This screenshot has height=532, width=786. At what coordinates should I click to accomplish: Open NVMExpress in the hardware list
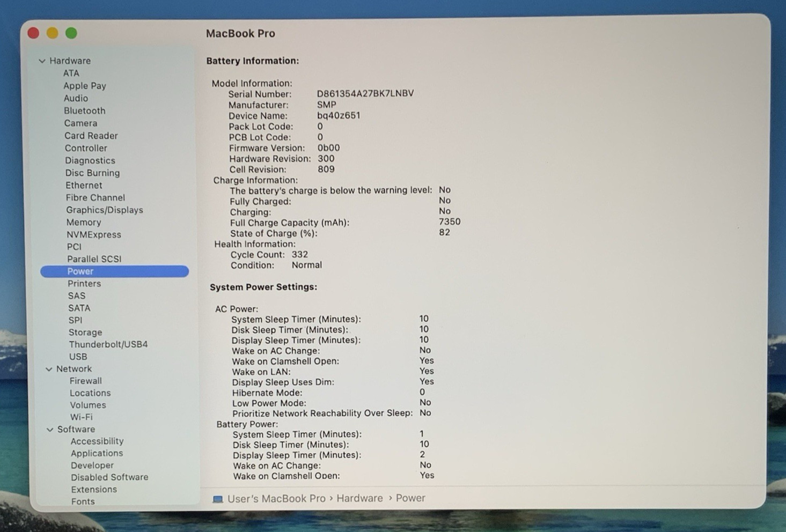coord(93,234)
